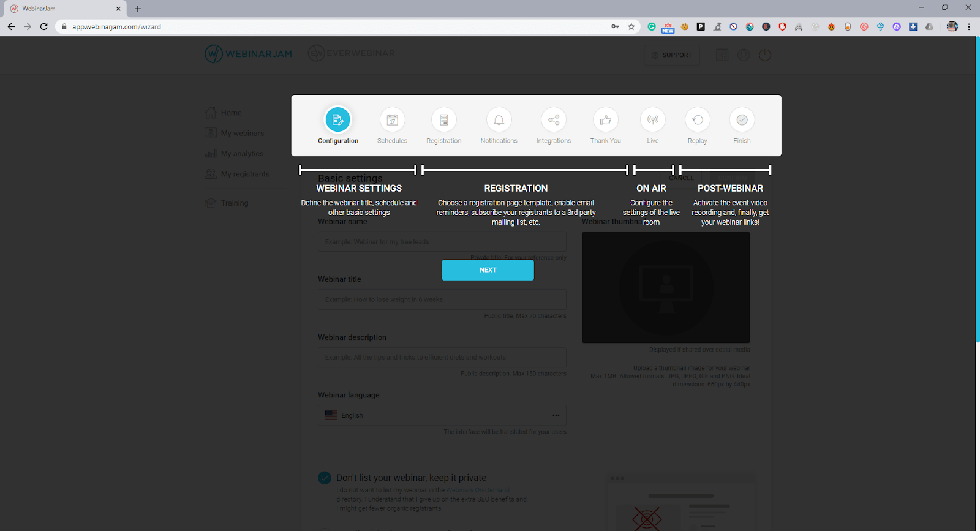Open the Webinars On-Demand link

point(478,490)
